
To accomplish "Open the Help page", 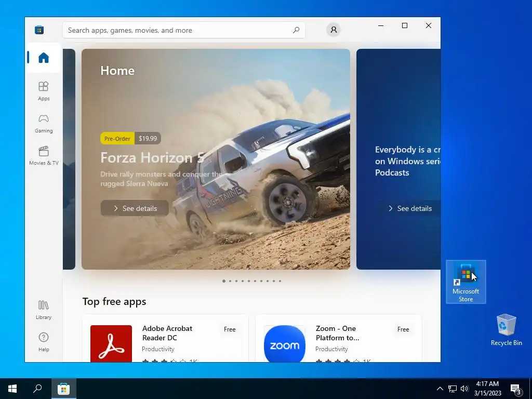I will (44, 342).
